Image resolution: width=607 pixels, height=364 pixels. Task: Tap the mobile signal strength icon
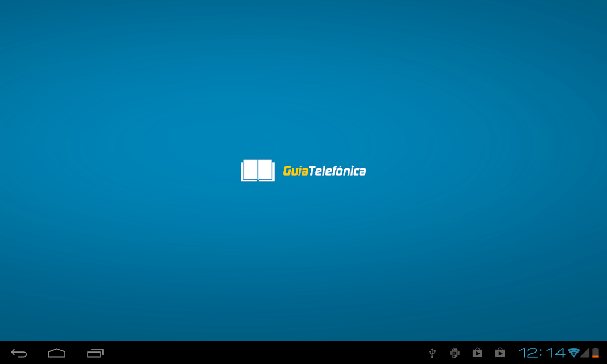click(585, 353)
